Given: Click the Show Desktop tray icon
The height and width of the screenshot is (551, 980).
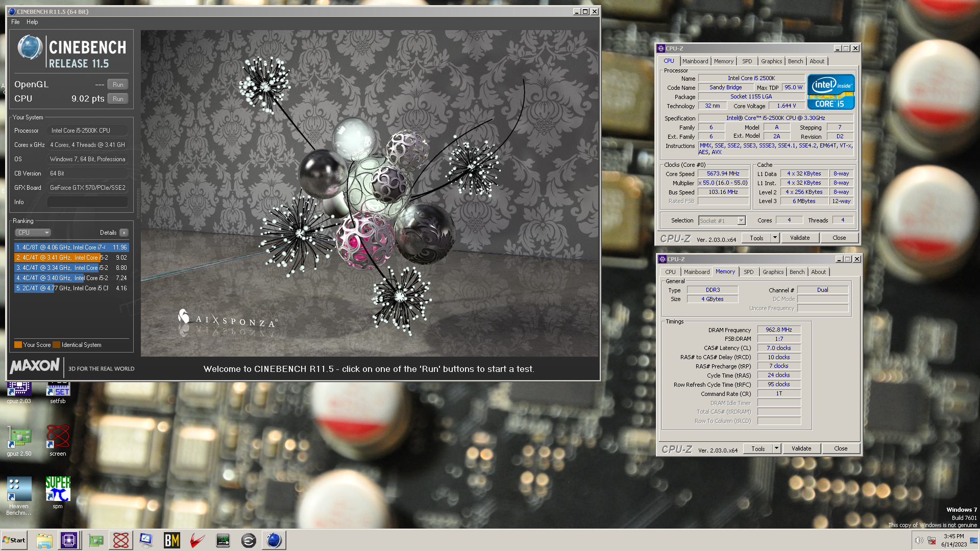Looking at the screenshot, I should (974, 540).
